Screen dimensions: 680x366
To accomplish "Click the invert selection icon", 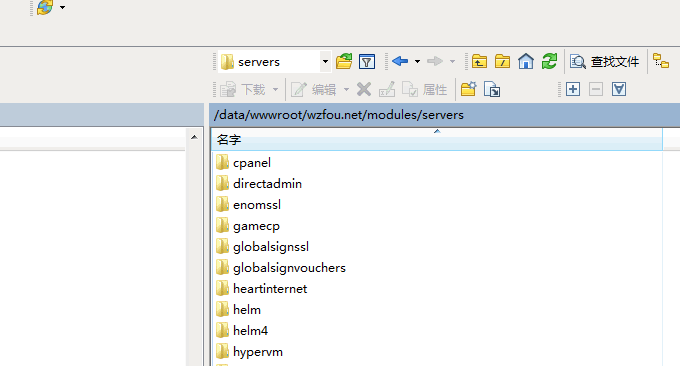I will coord(619,89).
